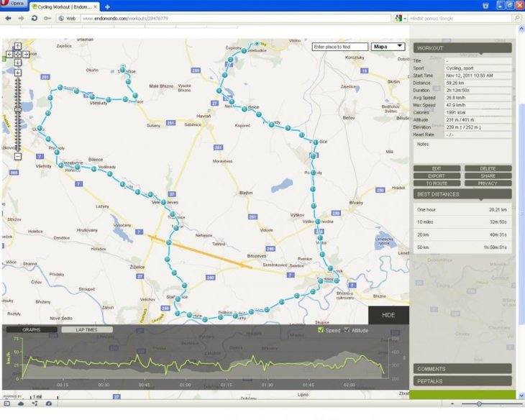
Task: Click the speed graph at 01:00 mark
Action: [185, 363]
